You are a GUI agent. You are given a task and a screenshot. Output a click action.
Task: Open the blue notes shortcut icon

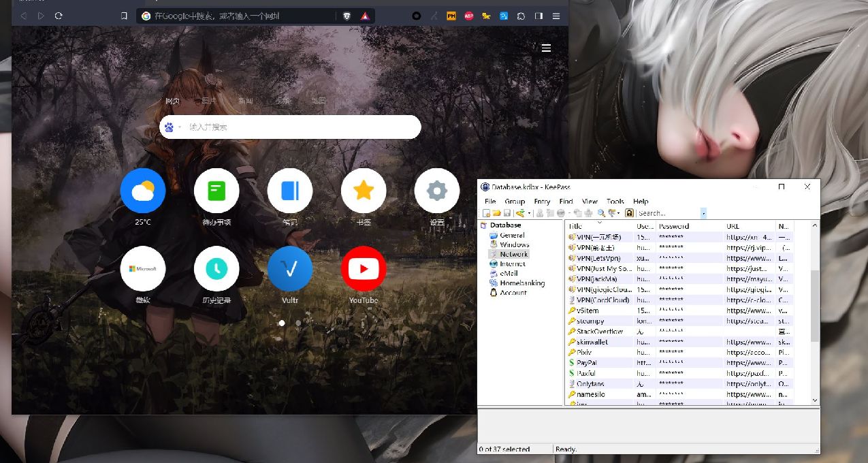(x=290, y=191)
